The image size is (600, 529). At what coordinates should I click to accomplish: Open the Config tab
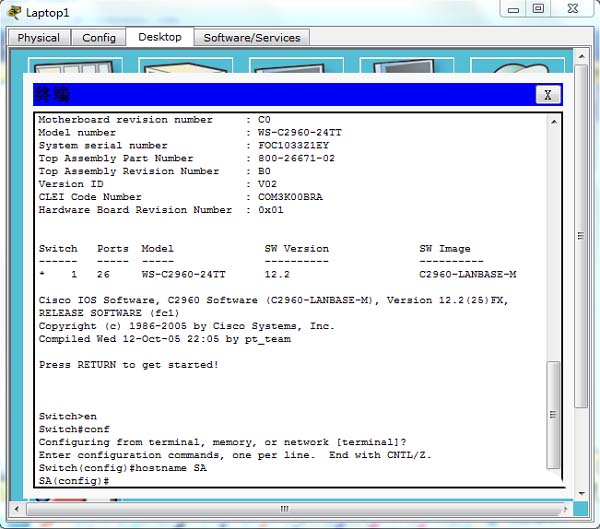click(x=99, y=38)
